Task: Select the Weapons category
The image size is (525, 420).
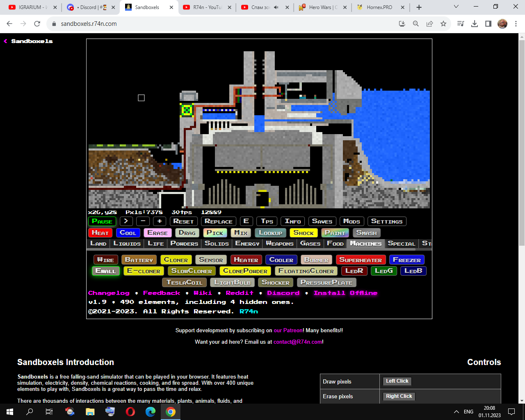Action: pyautogui.click(x=280, y=244)
